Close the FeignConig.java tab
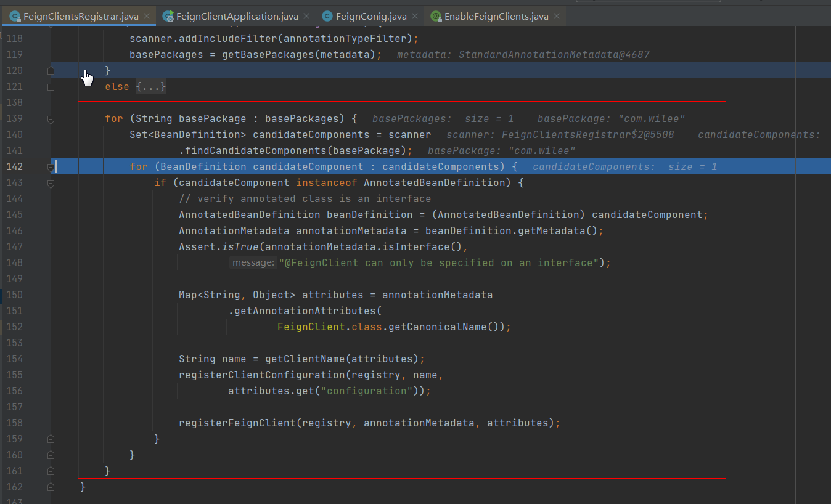831x504 pixels. click(414, 17)
